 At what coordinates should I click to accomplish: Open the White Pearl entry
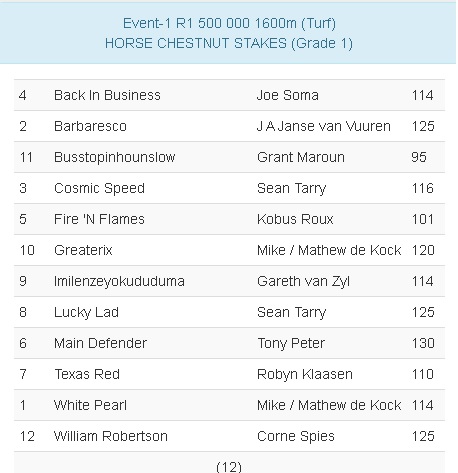(x=90, y=405)
